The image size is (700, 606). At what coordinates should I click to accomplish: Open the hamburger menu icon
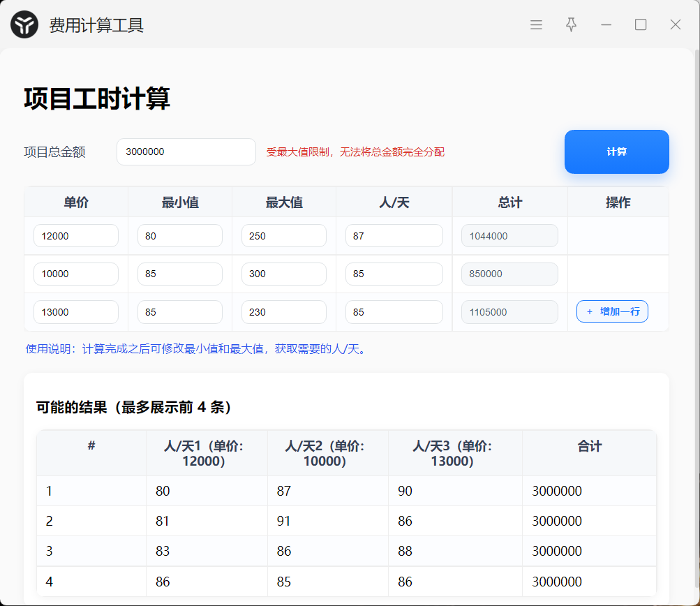coord(536,24)
